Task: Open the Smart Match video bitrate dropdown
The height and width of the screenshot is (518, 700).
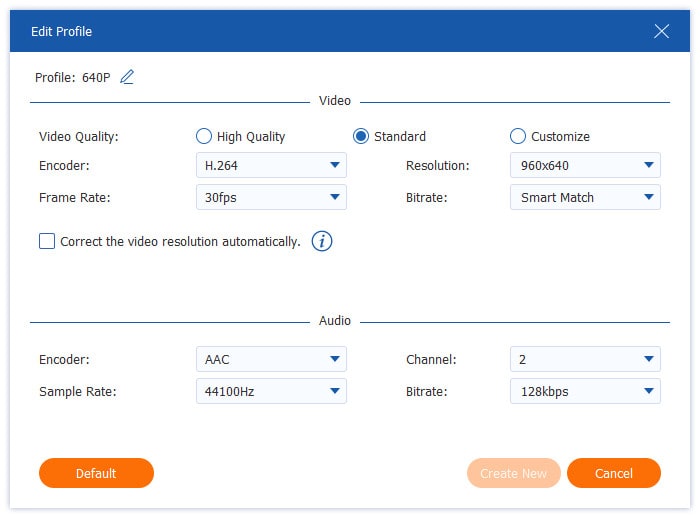Action: [585, 197]
